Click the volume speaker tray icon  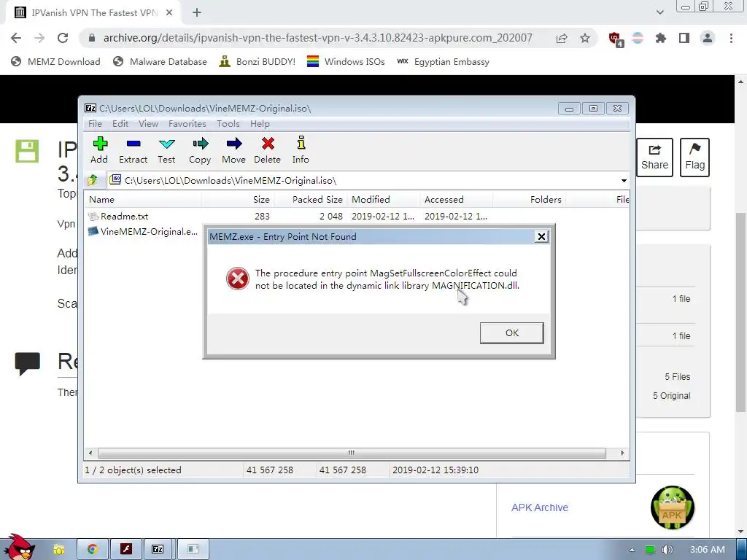coord(667,550)
